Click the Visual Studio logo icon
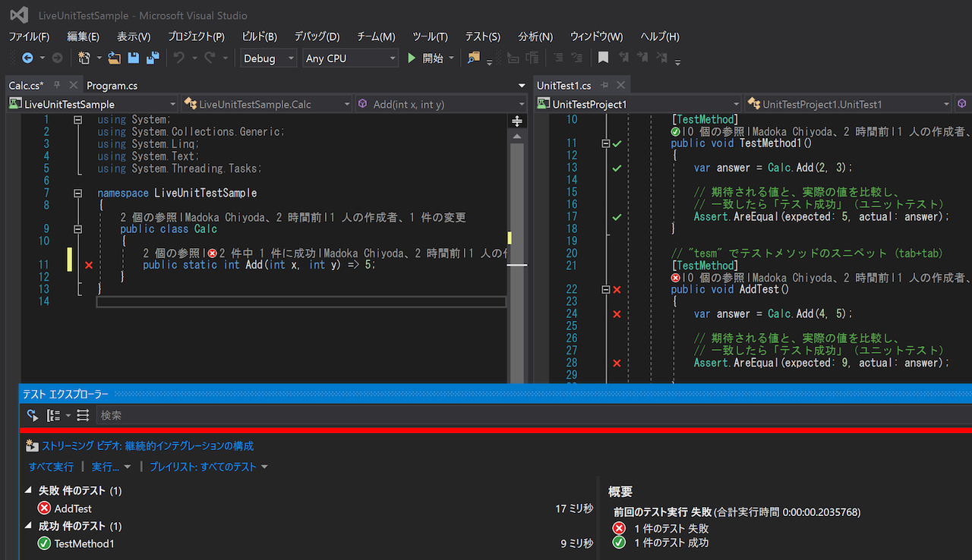The height and width of the screenshot is (560, 972). (20, 15)
